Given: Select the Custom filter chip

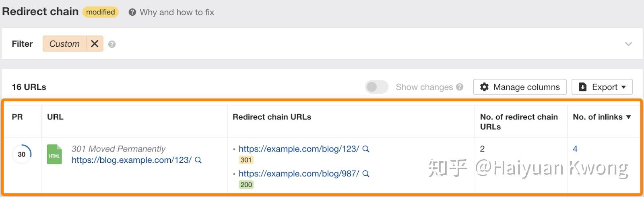Looking at the screenshot, I should coord(64,43).
